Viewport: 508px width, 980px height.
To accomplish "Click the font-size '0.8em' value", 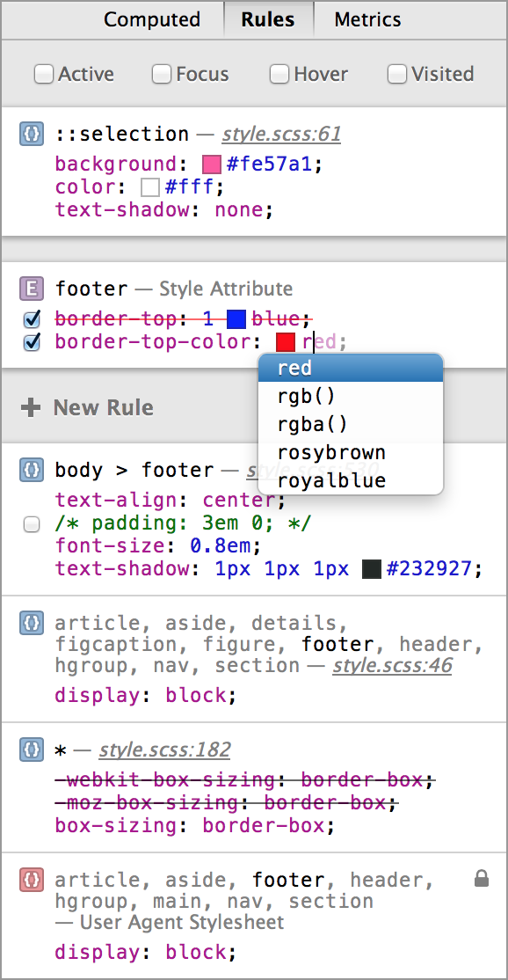I will click(221, 546).
